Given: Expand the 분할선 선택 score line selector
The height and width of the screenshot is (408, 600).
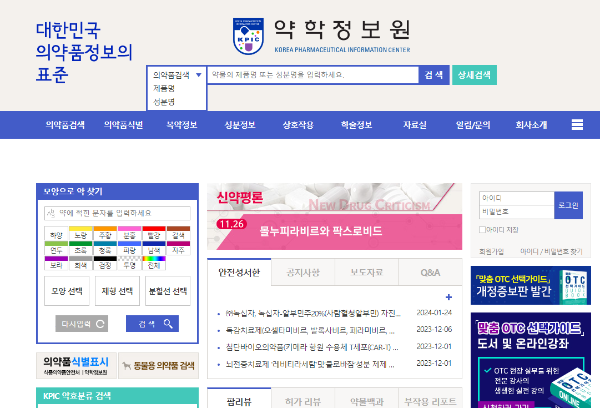Looking at the screenshot, I should click(168, 291).
